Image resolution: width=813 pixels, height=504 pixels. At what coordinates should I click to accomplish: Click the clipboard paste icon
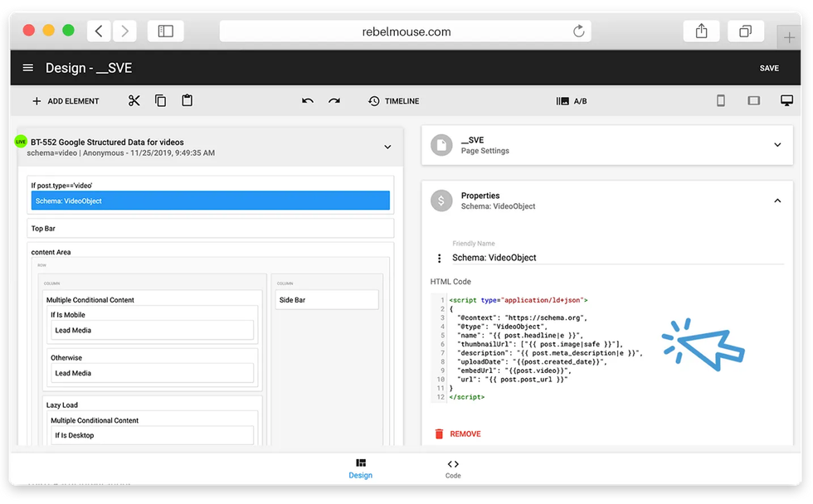coord(187,100)
